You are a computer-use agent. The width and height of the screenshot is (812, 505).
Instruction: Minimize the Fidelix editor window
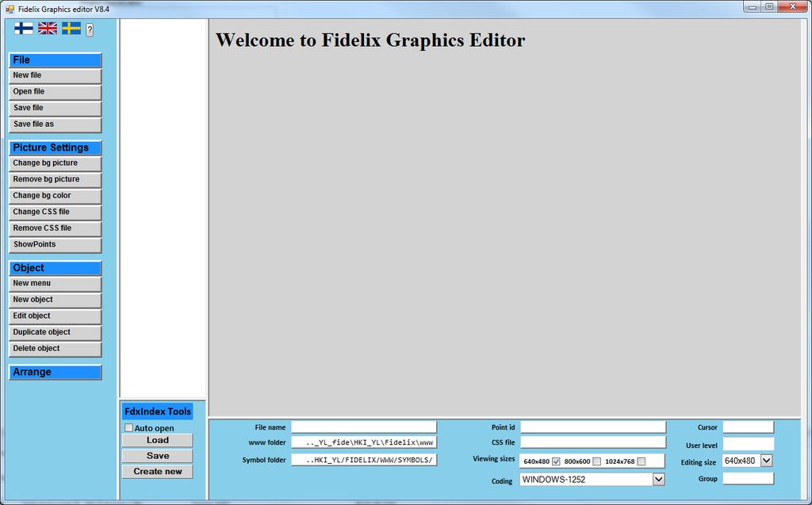coord(752,6)
